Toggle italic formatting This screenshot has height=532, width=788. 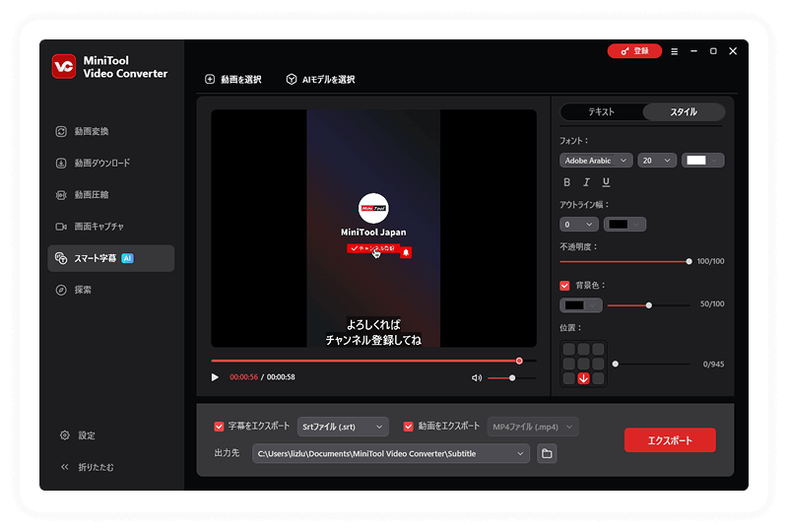586,182
